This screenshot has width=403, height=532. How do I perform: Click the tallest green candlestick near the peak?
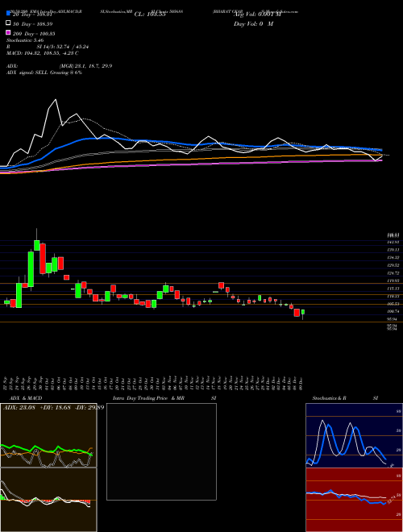click(x=31, y=269)
